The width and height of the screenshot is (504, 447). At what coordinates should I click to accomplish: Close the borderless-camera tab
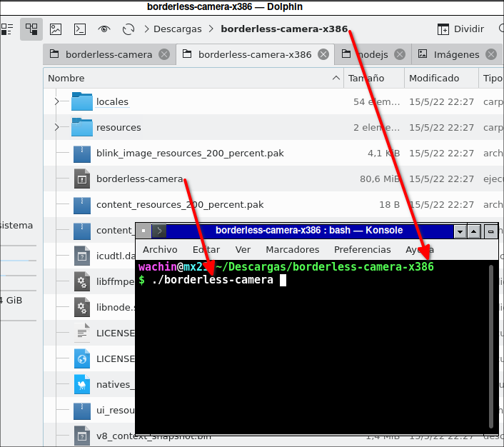pyautogui.click(x=164, y=54)
